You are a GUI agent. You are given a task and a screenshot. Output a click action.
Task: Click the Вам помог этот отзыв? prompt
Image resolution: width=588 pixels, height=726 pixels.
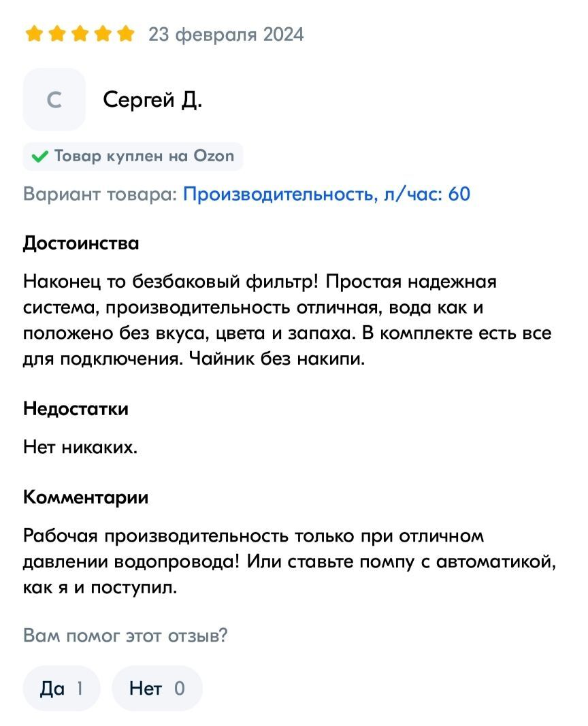point(125,636)
